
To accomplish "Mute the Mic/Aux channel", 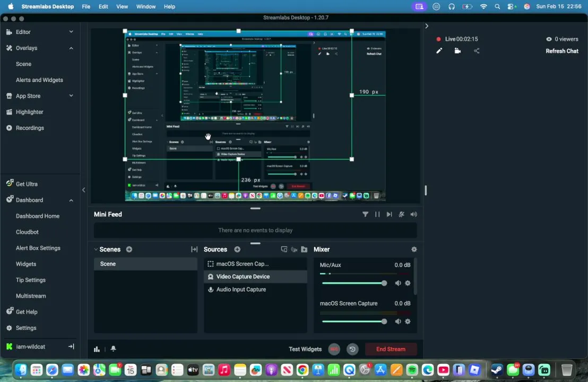I will (x=398, y=283).
